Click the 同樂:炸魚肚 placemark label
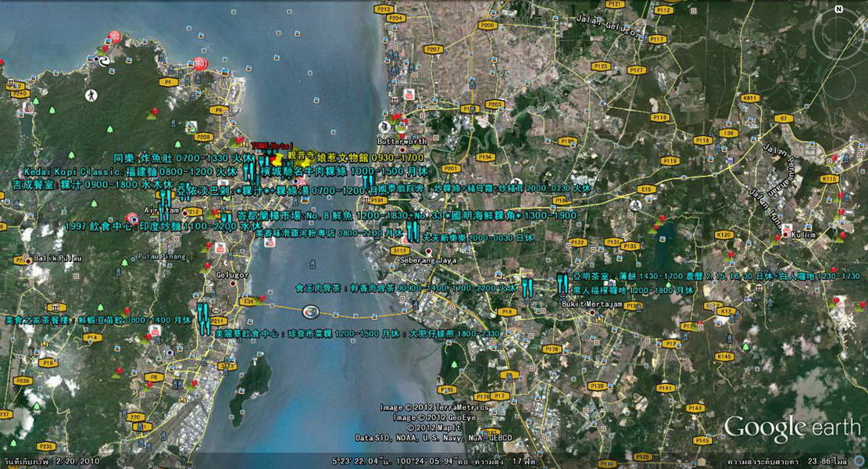This screenshot has height=469, width=868. [182, 159]
